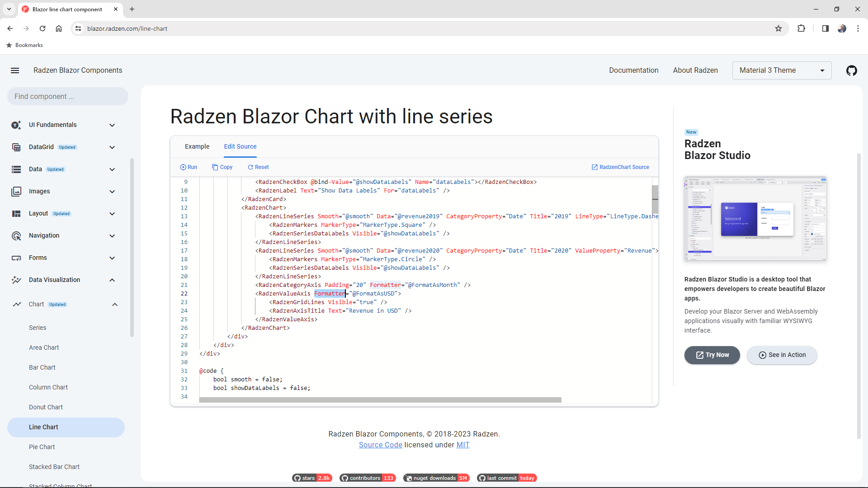868x488 pixels.
Task: Select the Images category icon
Action: tap(16, 191)
